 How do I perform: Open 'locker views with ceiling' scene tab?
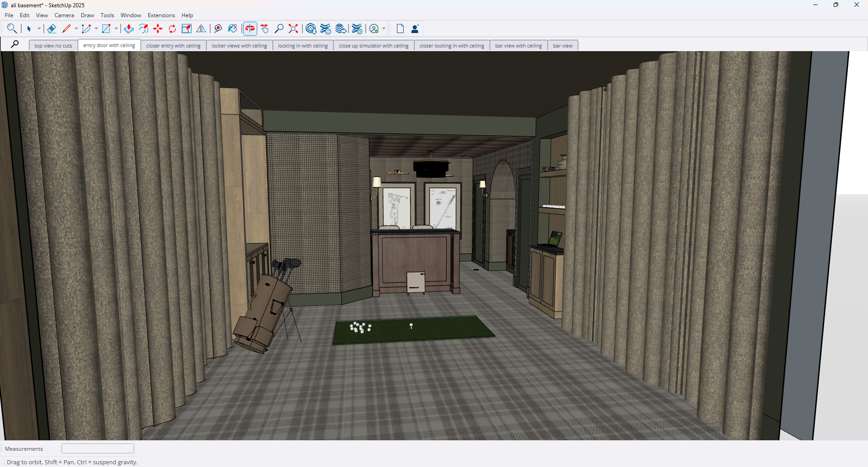(239, 46)
